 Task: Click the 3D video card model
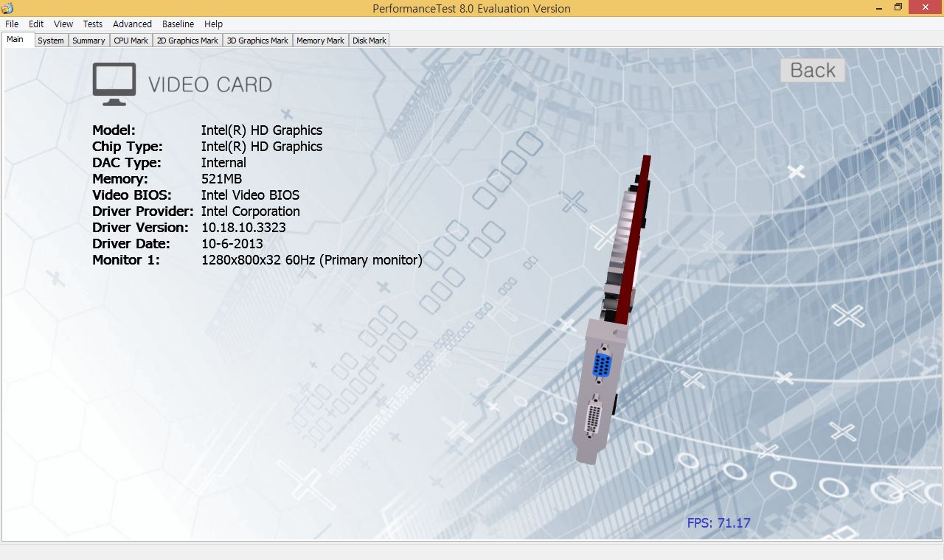(x=612, y=309)
